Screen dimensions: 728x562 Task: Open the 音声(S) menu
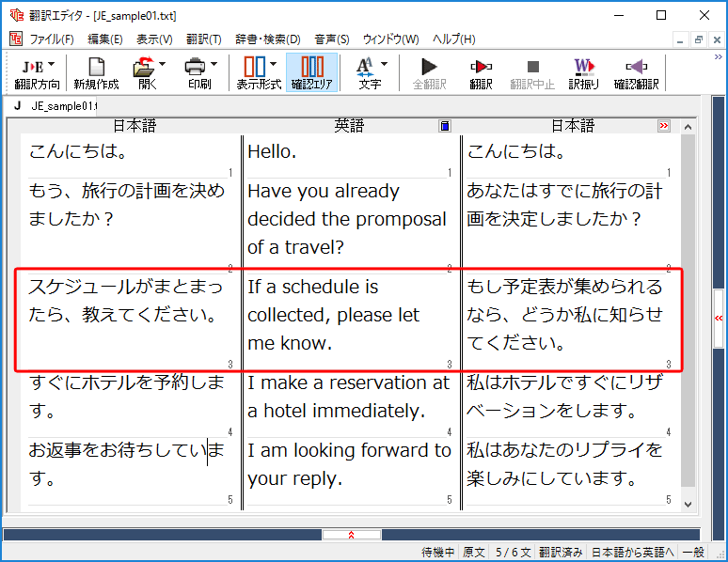point(331,39)
